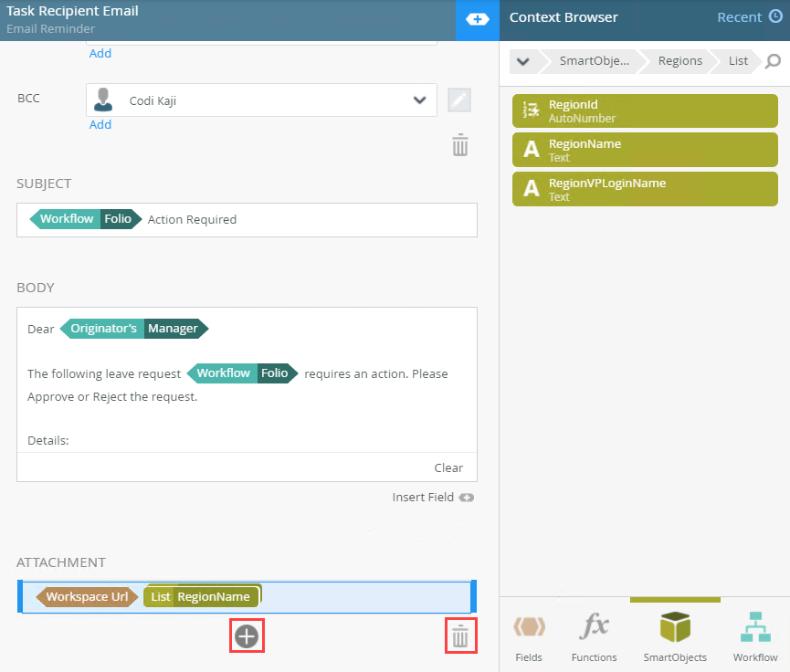
Task: Select the Workspace Url attachment token
Action: pyautogui.click(x=87, y=597)
